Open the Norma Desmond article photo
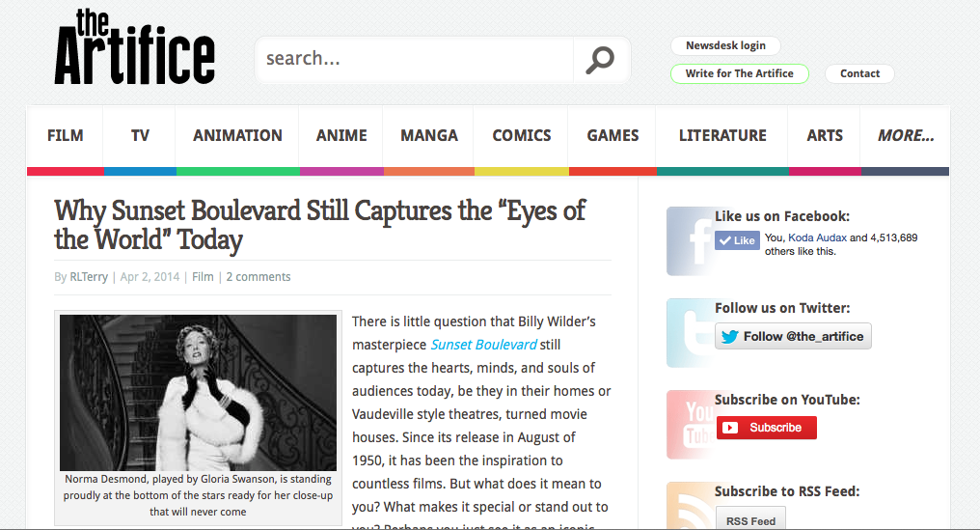This screenshot has height=530, width=980. pos(198,393)
